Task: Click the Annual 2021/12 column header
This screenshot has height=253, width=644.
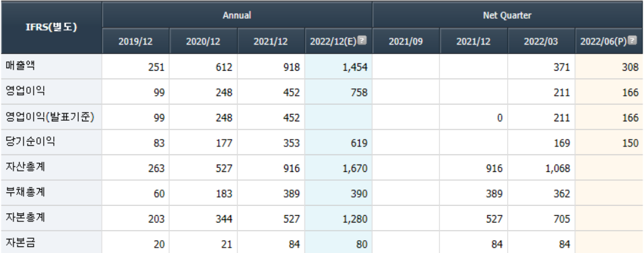Action: (271, 42)
